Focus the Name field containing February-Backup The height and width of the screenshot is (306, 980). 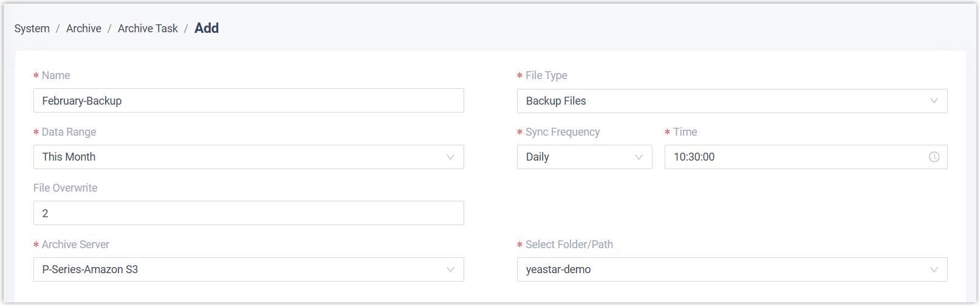(248, 101)
